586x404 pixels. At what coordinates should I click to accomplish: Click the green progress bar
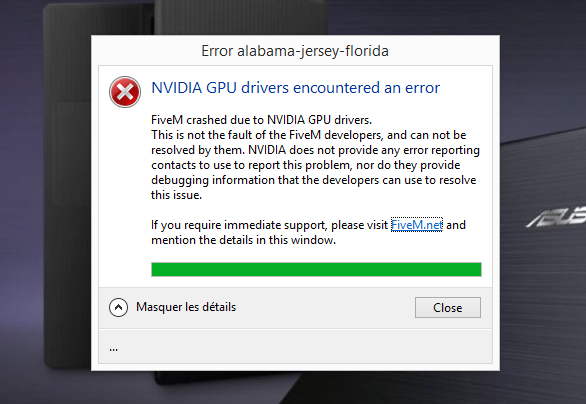pos(316,269)
